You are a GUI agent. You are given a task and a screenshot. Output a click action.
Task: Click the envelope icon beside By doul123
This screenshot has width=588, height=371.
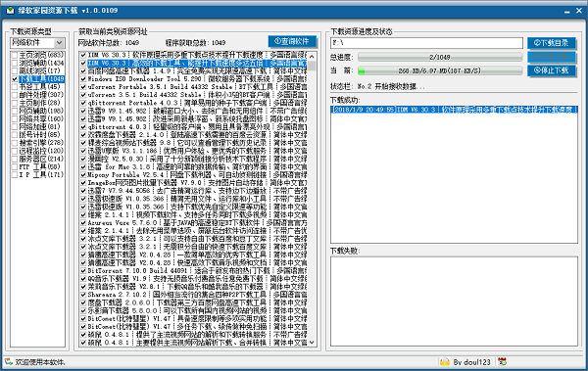click(x=445, y=362)
